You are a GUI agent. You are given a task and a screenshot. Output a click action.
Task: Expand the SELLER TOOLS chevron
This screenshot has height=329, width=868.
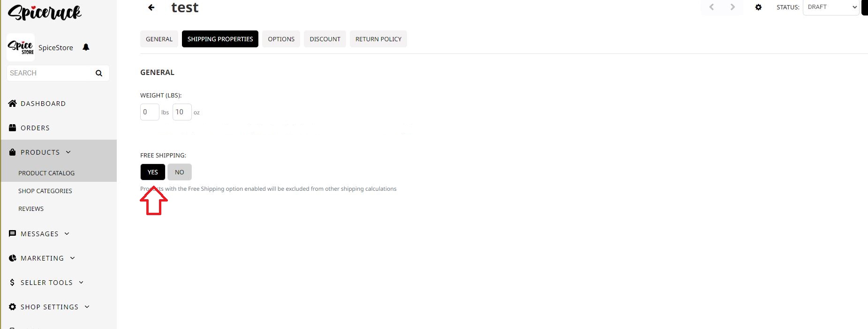click(81, 283)
